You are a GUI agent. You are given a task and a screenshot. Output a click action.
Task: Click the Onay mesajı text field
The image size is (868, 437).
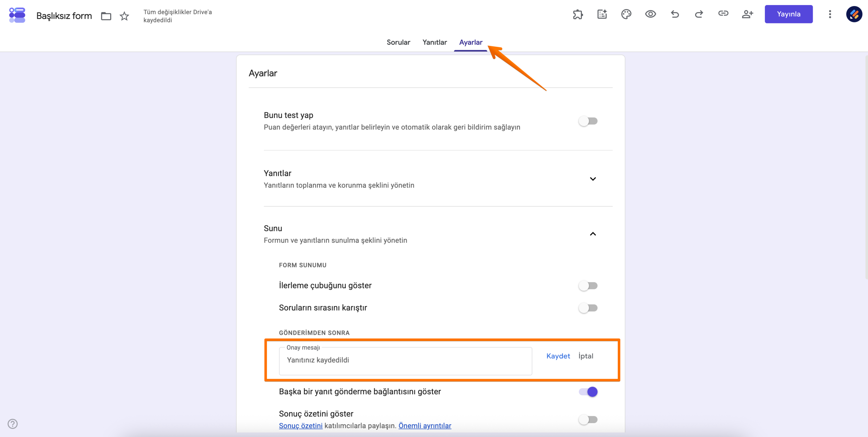coord(406,361)
